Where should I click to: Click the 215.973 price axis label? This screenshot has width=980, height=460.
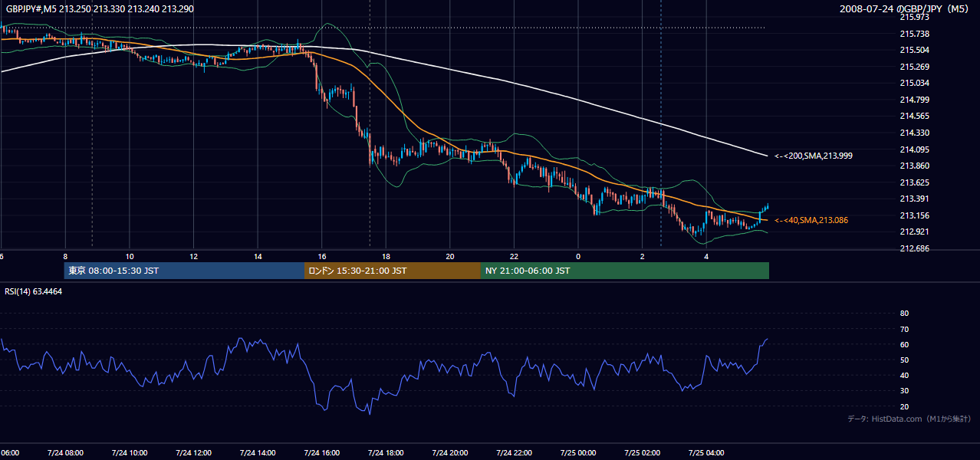point(914,17)
